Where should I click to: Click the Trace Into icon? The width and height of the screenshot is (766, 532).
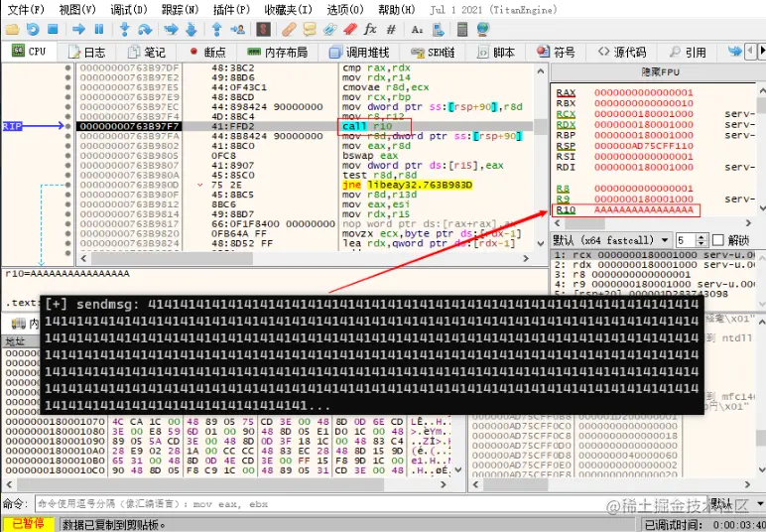coord(171,30)
